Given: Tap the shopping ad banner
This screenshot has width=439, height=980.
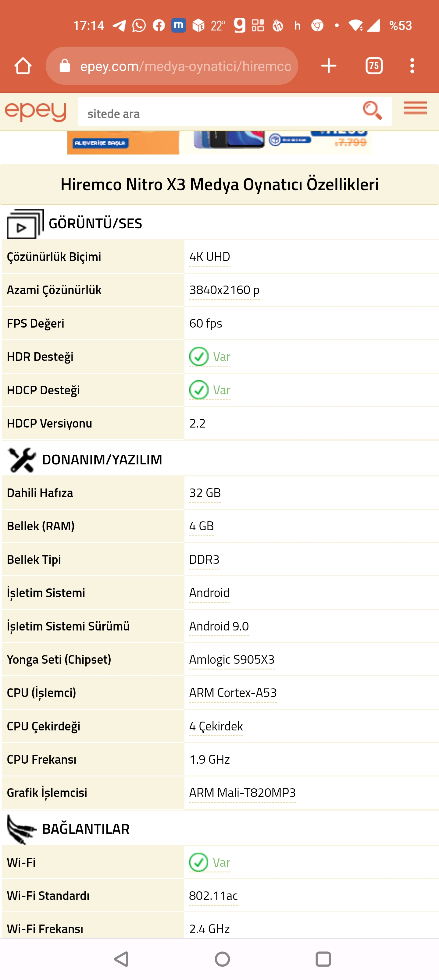Looking at the screenshot, I should click(219, 143).
